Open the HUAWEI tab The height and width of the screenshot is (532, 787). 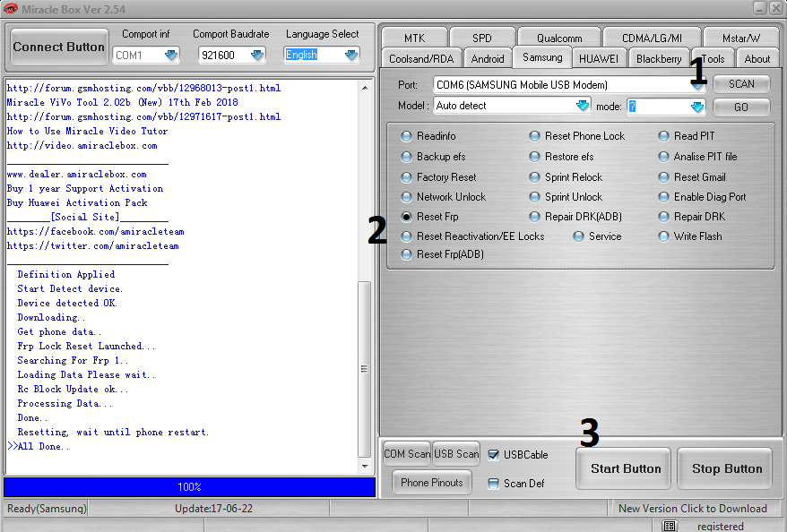point(598,59)
